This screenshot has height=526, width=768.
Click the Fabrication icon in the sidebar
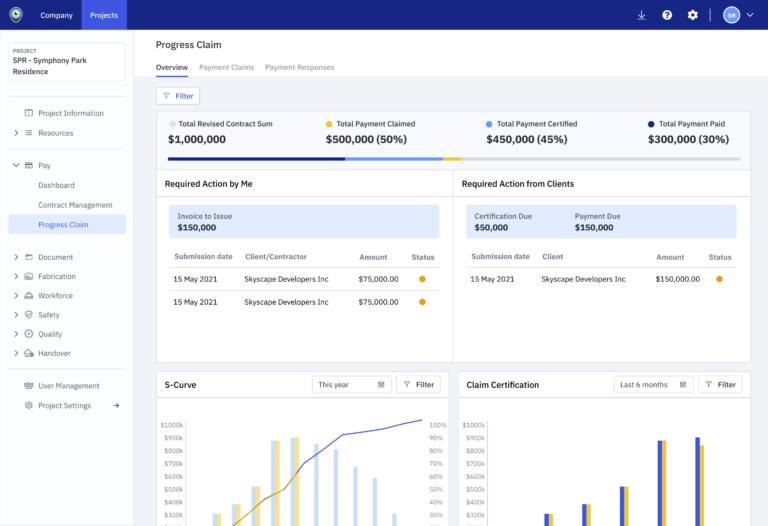point(29,276)
